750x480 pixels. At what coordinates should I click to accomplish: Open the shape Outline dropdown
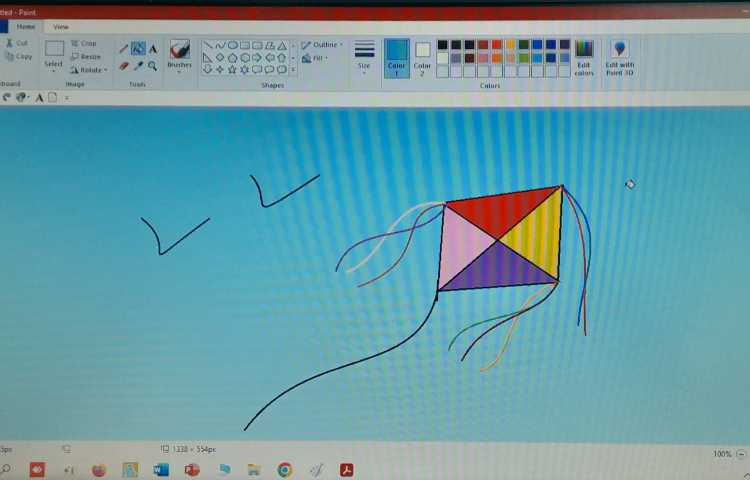[323, 45]
